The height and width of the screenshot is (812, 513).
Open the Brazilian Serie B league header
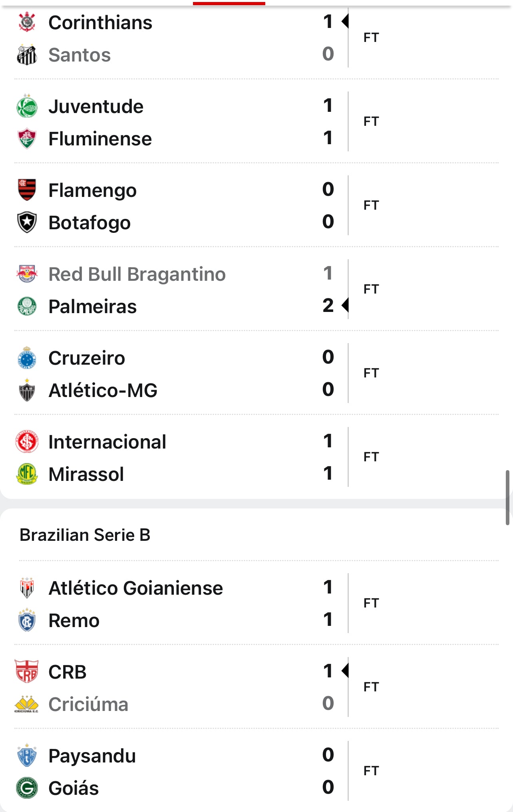tap(85, 535)
